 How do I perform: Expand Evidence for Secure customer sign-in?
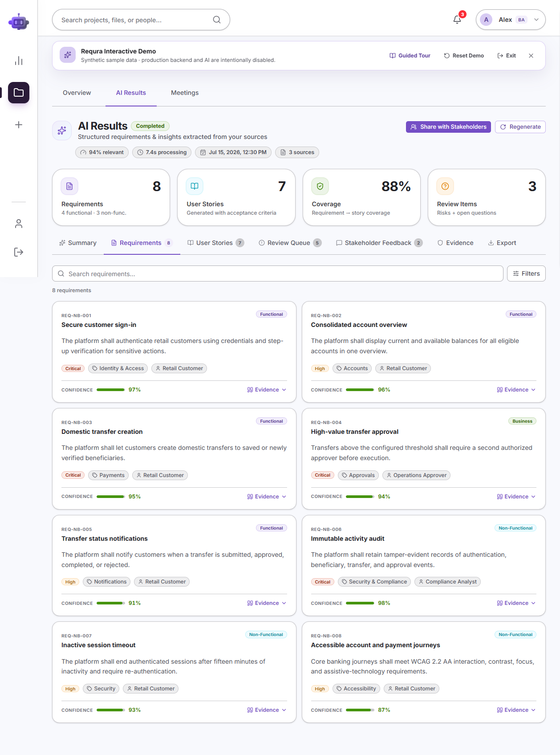(x=267, y=390)
